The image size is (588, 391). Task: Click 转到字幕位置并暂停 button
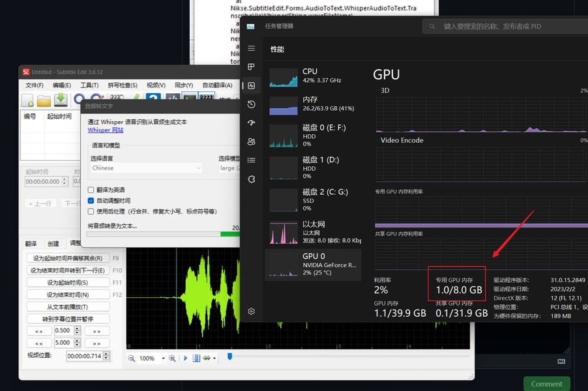68,319
